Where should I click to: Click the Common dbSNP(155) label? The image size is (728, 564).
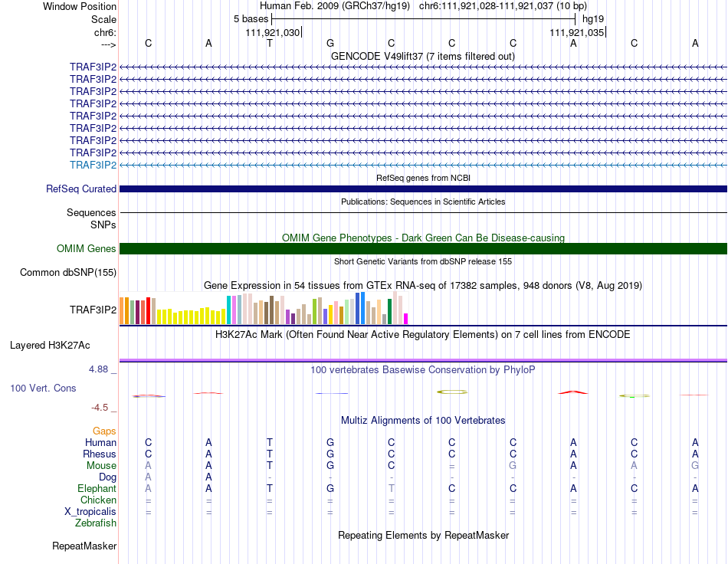(68, 273)
